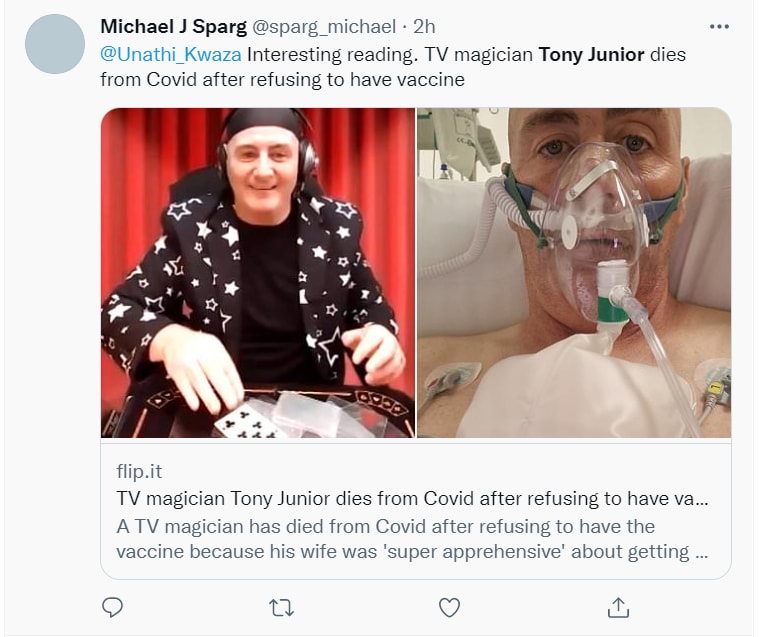Click bold Tony Junior in tweet text
762x637 pixels.
(591, 54)
